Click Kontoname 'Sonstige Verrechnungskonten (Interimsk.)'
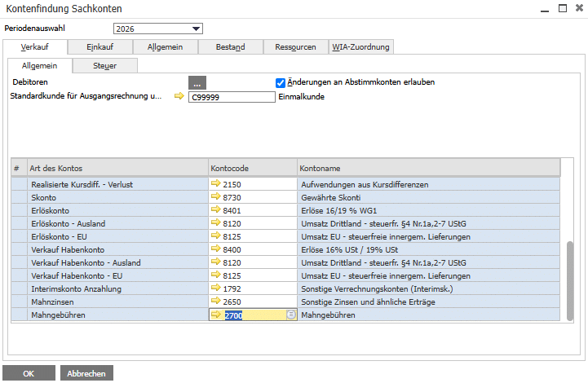The height and width of the screenshot is (383, 588). [377, 289]
